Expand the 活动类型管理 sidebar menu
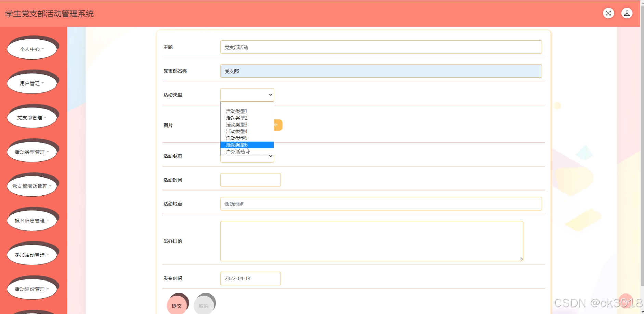 (x=32, y=152)
